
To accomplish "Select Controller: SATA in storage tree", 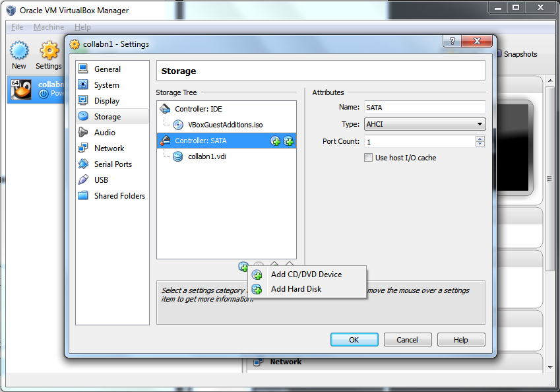I will [201, 141].
